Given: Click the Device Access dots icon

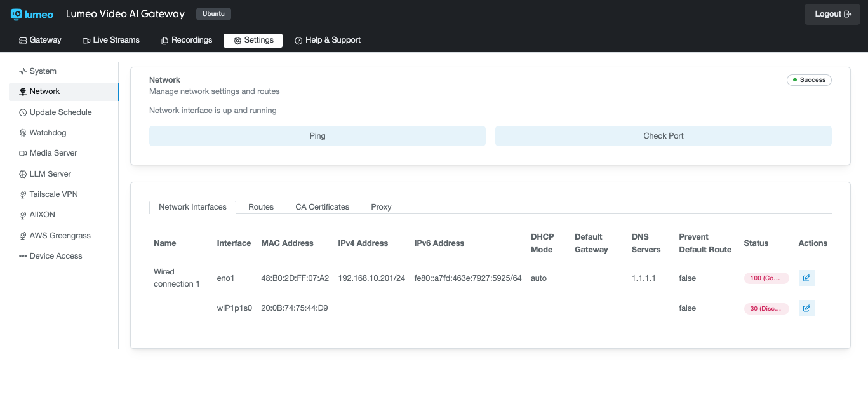Looking at the screenshot, I should (23, 256).
